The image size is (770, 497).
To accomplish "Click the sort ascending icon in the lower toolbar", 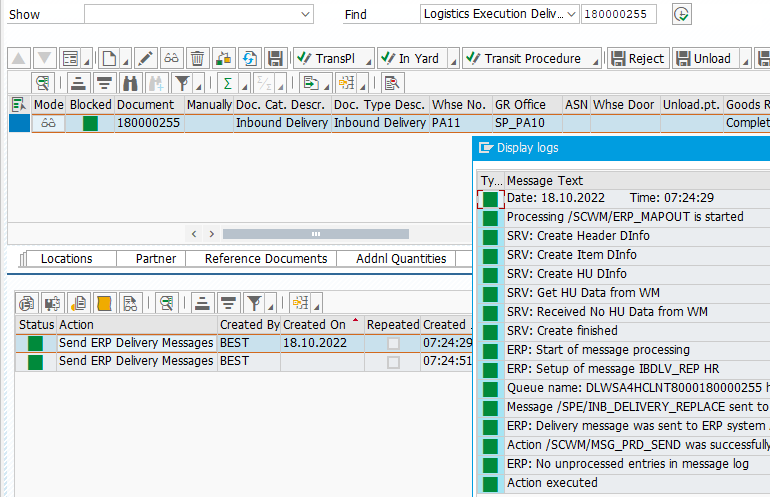I will pos(203,302).
